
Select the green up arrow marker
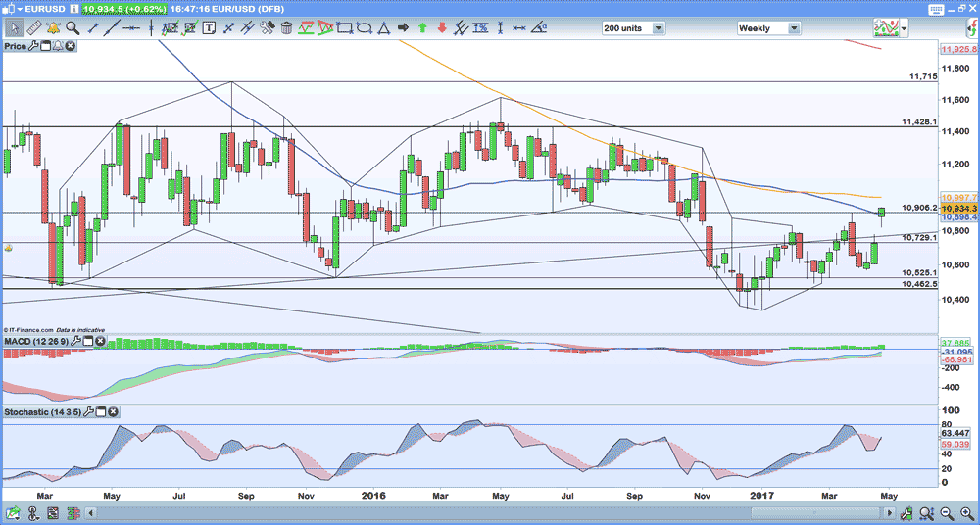point(423,27)
